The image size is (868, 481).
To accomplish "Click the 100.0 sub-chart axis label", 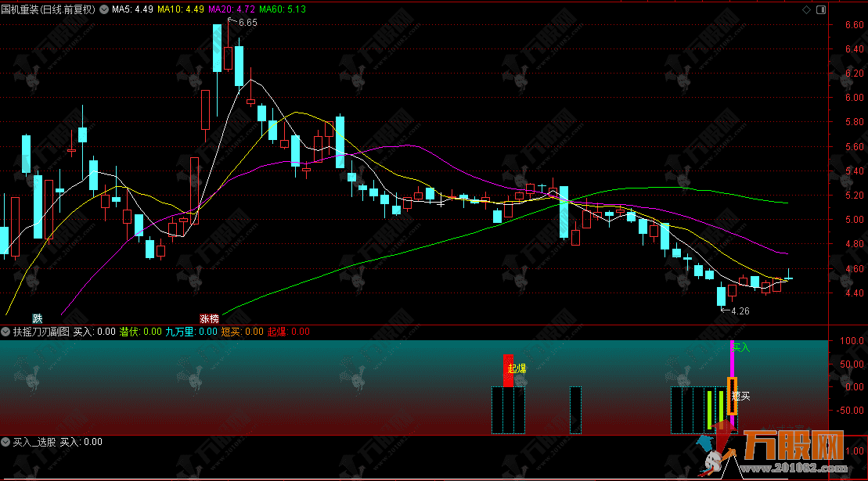I will click(x=852, y=340).
